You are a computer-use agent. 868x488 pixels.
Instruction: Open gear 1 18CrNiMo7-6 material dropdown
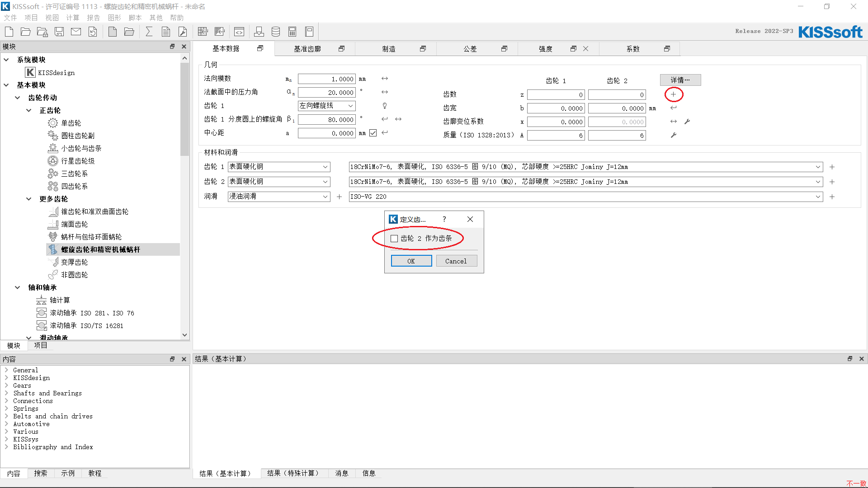[x=586, y=167]
